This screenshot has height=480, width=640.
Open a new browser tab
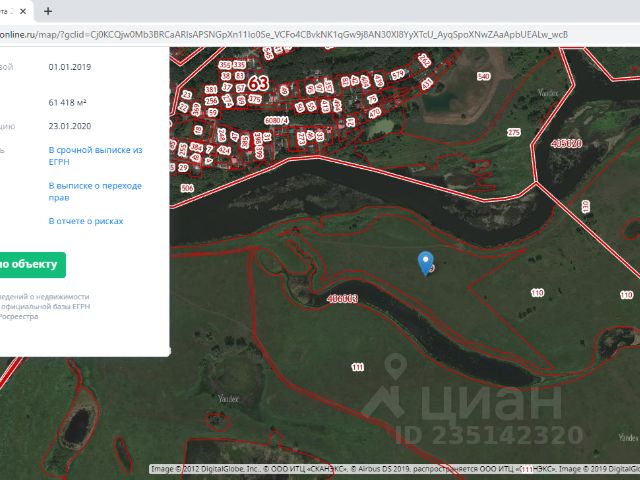pyautogui.click(x=47, y=11)
